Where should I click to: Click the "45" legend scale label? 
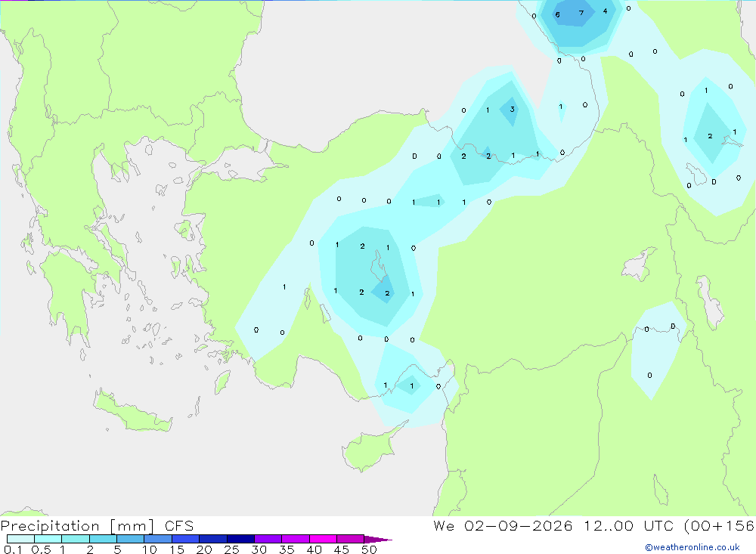[x=342, y=549]
